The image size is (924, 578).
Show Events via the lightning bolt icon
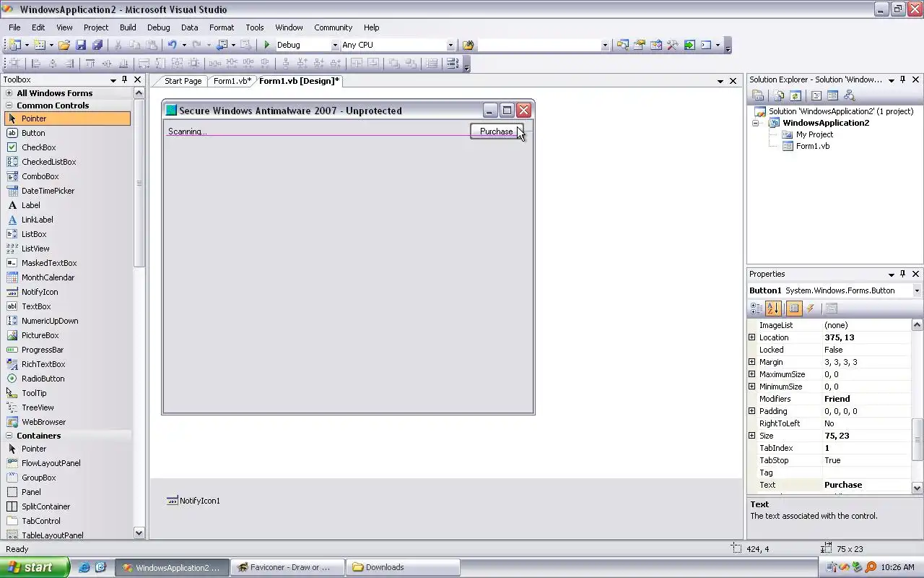click(x=811, y=309)
